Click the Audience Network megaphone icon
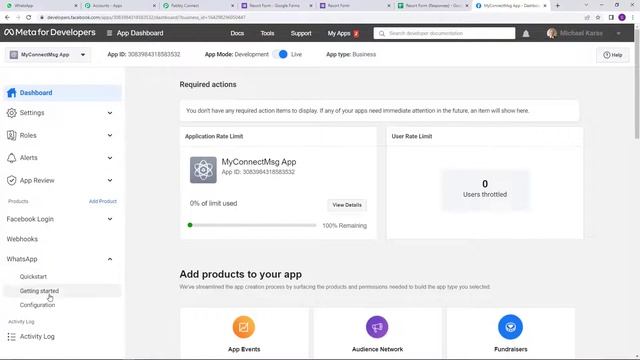 pos(377,327)
